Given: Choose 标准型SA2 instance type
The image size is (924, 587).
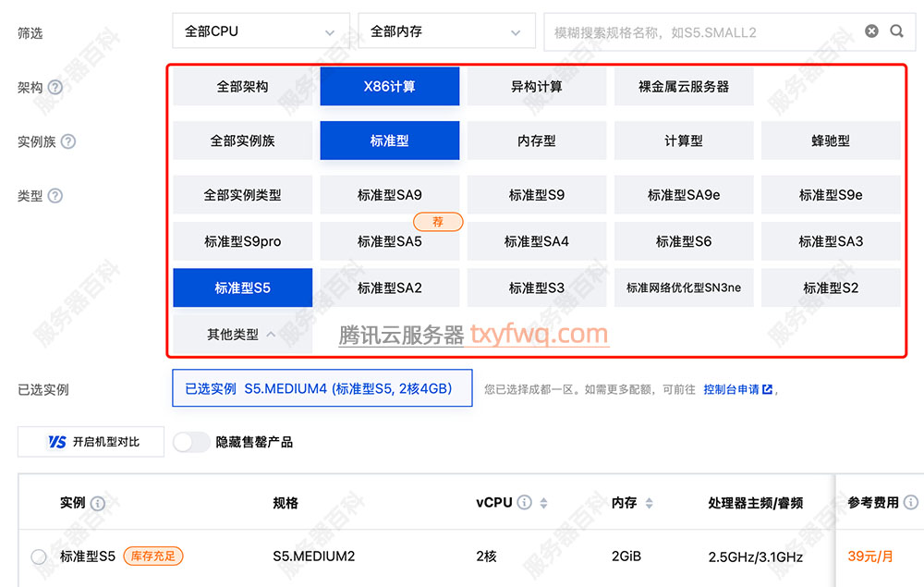Looking at the screenshot, I should tap(390, 288).
